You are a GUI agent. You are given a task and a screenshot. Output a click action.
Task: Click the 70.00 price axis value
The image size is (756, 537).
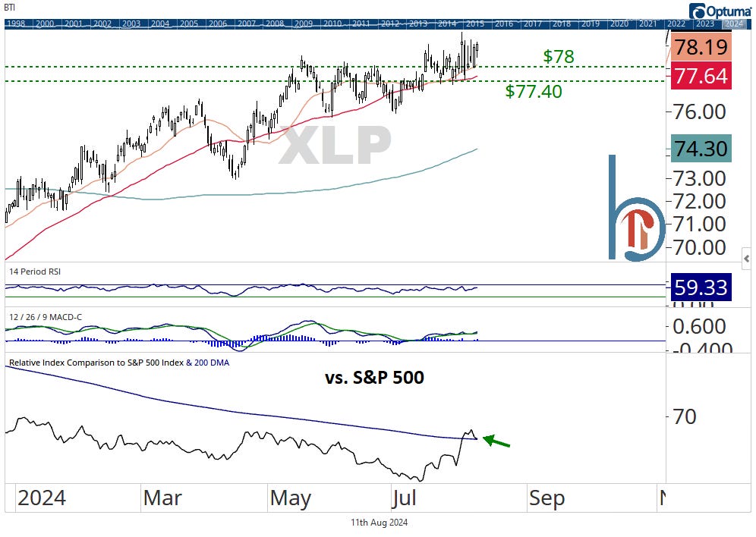click(x=699, y=247)
